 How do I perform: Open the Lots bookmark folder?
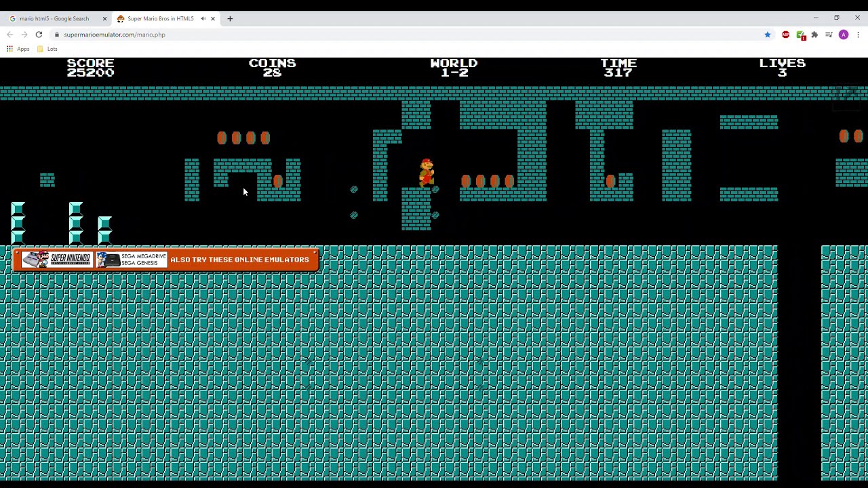point(47,49)
